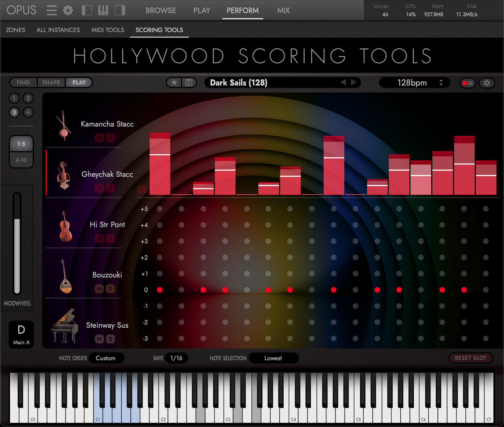Viewport: 504px width, 427px height.
Task: Toggle keyboard panel layout icon
Action: [103, 10]
